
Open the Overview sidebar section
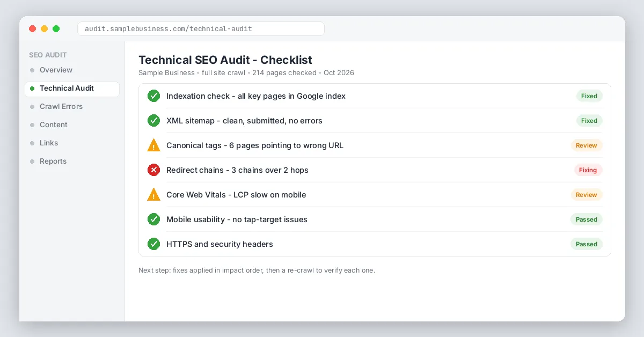[x=72, y=70]
